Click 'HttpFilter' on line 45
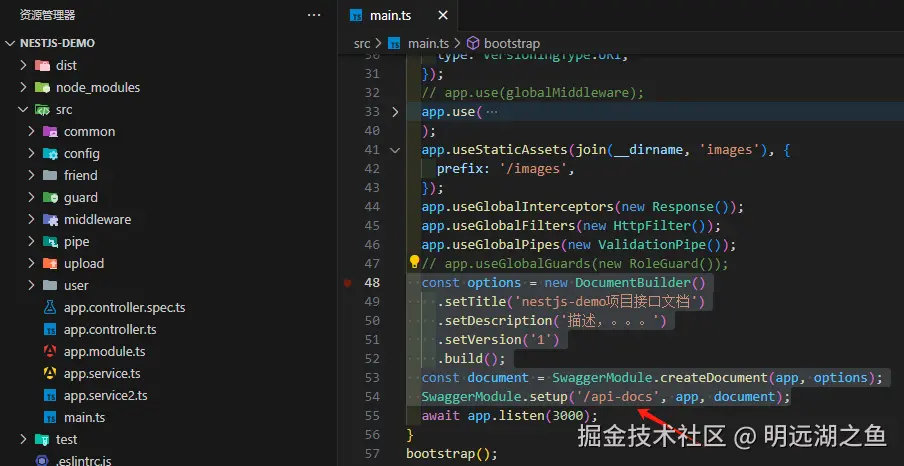 click(x=651, y=226)
